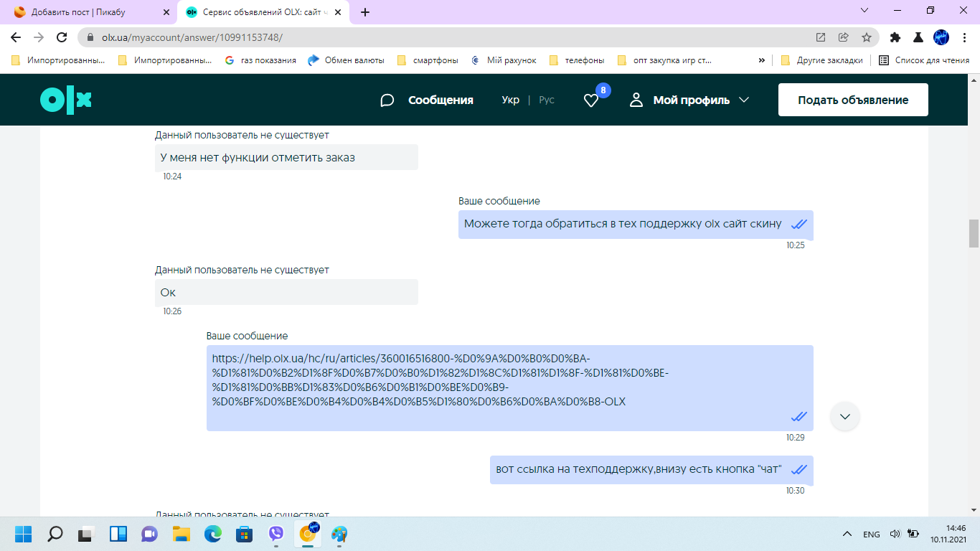Open Windows Start menu
The width and height of the screenshot is (980, 551).
pyautogui.click(x=24, y=534)
